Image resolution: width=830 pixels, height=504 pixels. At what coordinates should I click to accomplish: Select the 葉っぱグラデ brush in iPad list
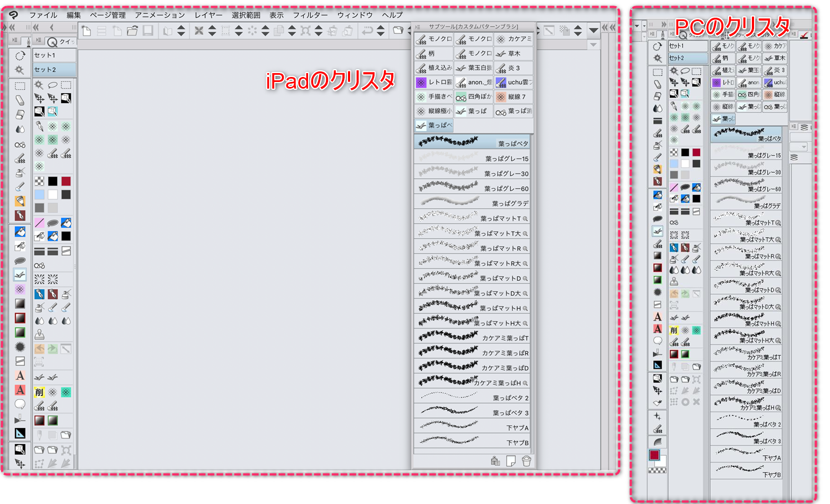[x=473, y=202]
